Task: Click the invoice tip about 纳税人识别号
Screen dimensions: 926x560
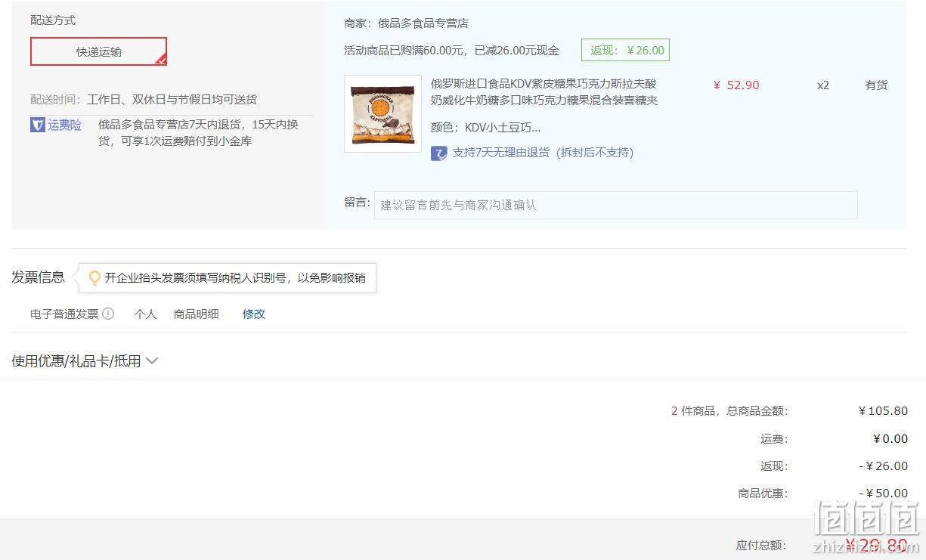Action: pyautogui.click(x=235, y=278)
